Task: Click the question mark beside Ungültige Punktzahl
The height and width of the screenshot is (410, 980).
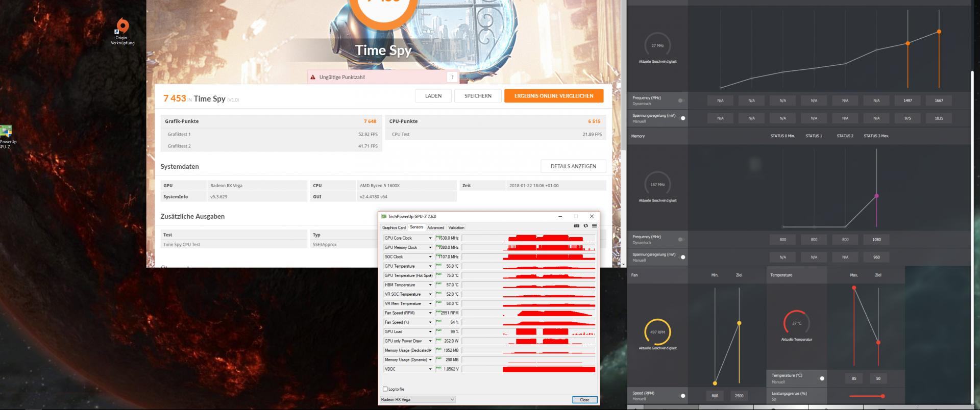Action: (452, 77)
